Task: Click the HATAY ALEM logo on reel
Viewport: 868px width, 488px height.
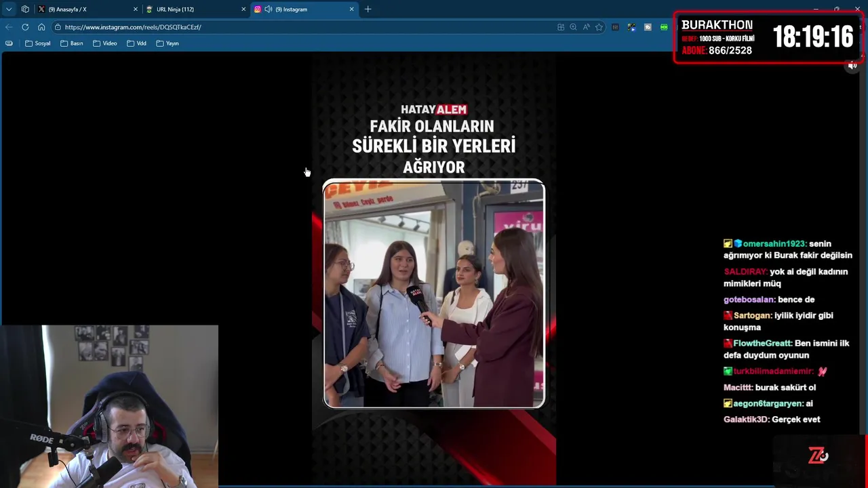Action: 433,109
